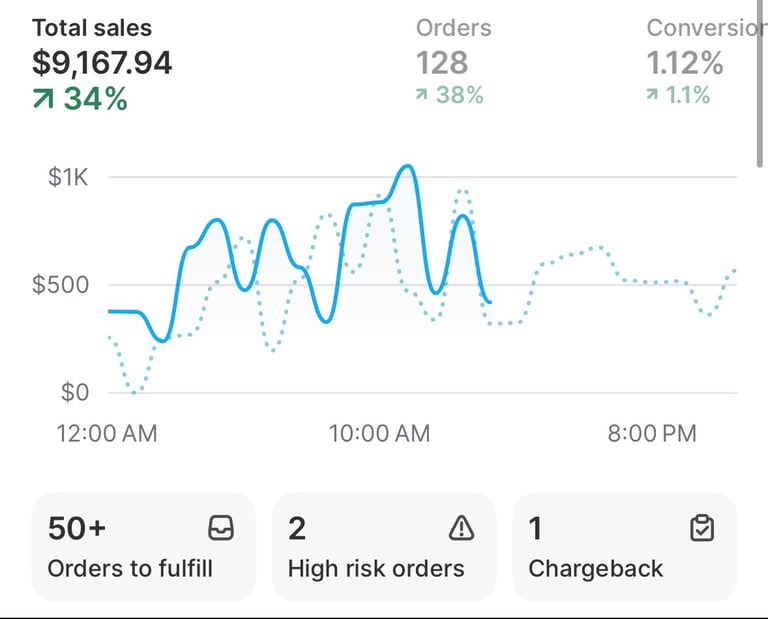Screen dimensions: 768x619
Task: Switch to the Conversion metric
Action: click(x=705, y=28)
